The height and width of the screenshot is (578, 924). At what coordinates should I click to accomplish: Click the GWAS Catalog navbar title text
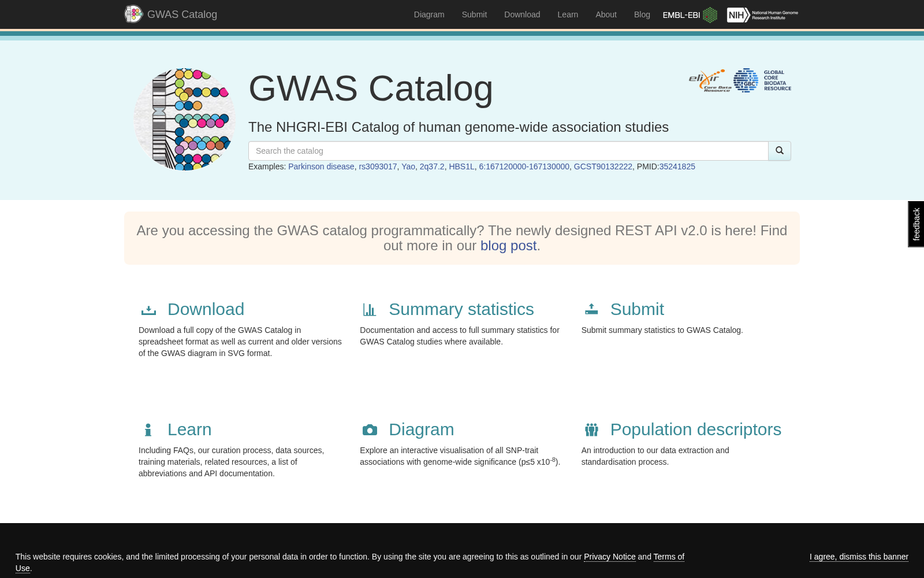pyautogui.click(x=182, y=14)
